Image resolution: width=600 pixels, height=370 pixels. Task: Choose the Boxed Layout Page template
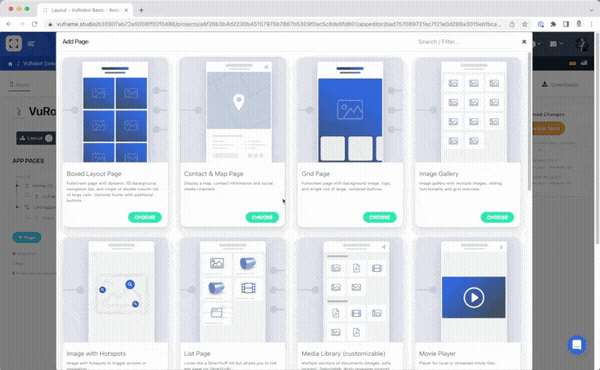145,217
